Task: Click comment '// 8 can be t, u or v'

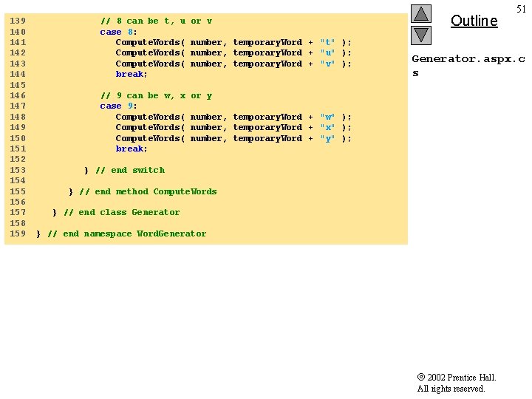Action: (157, 21)
